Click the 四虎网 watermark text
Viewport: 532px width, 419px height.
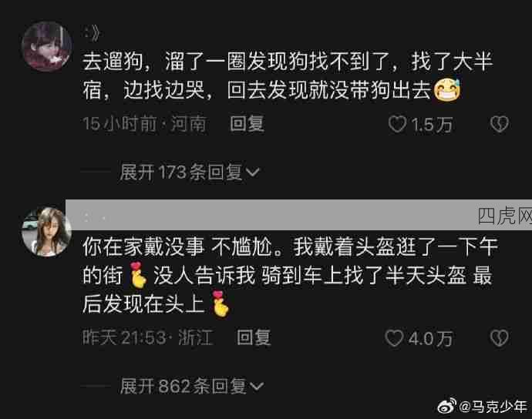[x=504, y=216]
